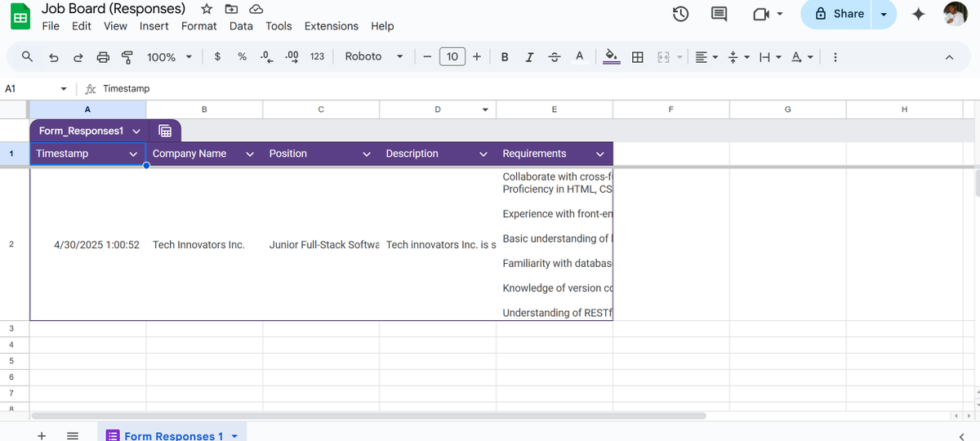Toggle bold formatting
This screenshot has width=980, height=441.
point(505,56)
